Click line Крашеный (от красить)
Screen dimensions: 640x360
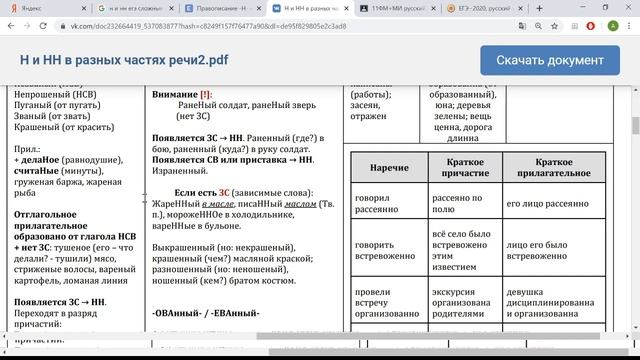[x=64, y=127]
